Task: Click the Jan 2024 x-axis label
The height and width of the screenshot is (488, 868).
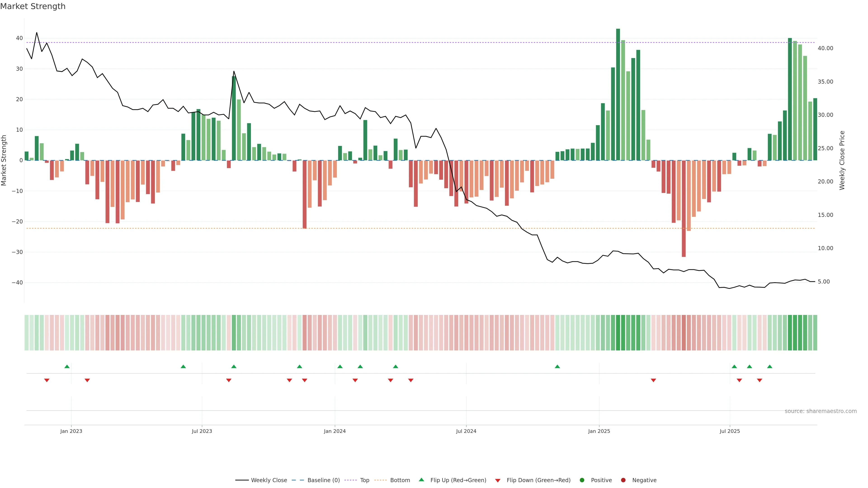Action: coord(335,431)
